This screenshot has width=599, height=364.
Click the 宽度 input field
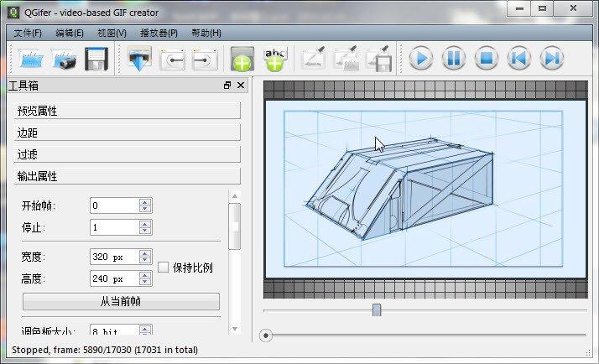[x=114, y=257]
